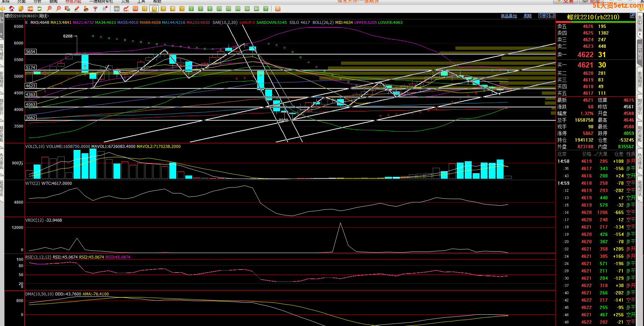This screenshot has height=326, width=644.
Task: Toggle the side panel layout icon
Action: pos(553,16)
